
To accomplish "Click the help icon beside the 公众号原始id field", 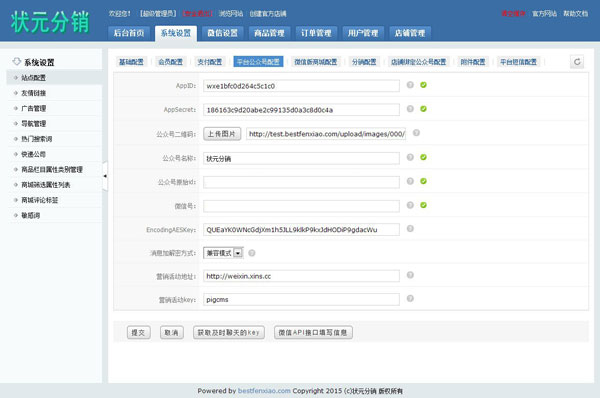I will point(410,181).
